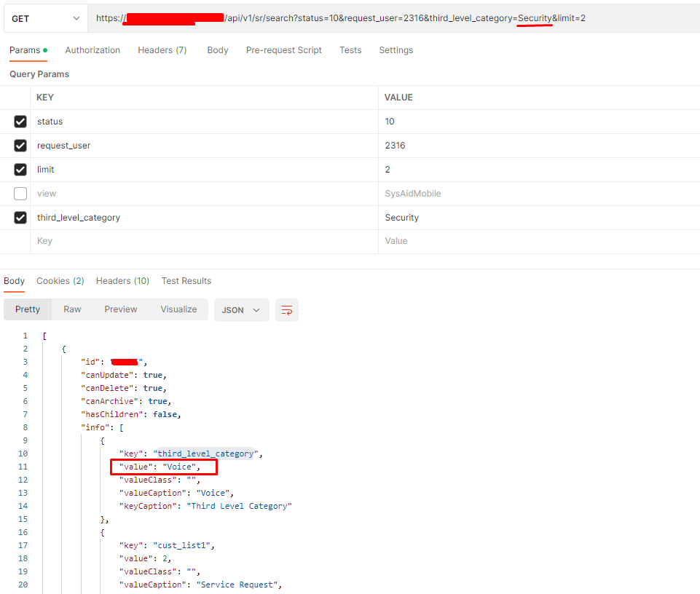Click the value 2 for limit
This screenshot has width=700, height=594.
539,170
